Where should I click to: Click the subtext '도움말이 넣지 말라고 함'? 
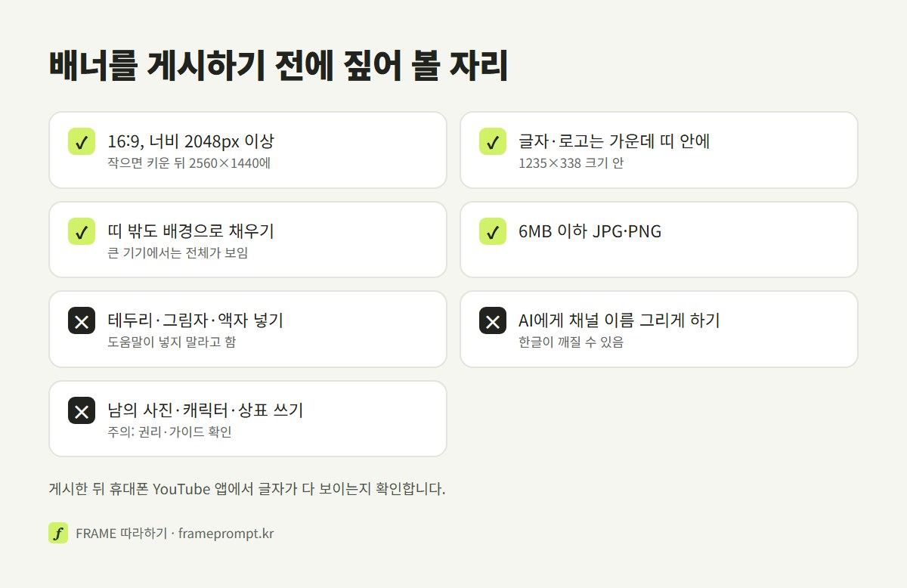pyautogui.click(x=172, y=342)
